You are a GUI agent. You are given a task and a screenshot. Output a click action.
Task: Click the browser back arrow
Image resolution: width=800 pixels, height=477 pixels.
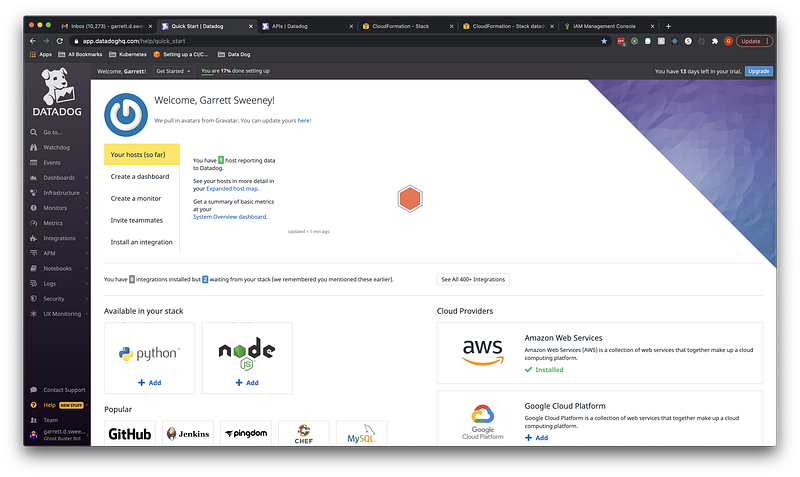33,41
